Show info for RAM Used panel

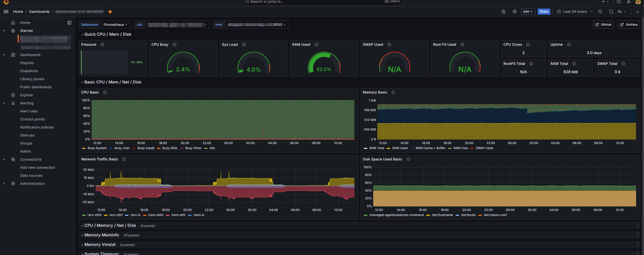[316, 45]
